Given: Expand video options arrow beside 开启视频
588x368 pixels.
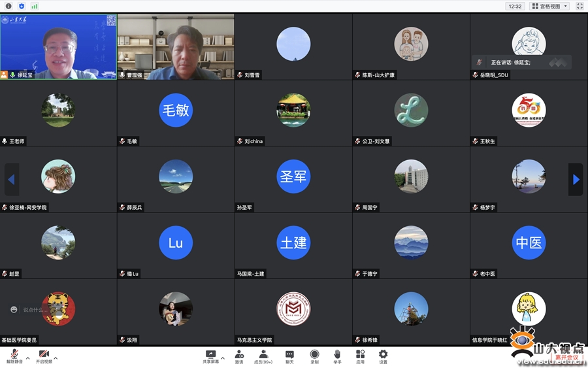Looking at the screenshot, I should (x=56, y=358).
